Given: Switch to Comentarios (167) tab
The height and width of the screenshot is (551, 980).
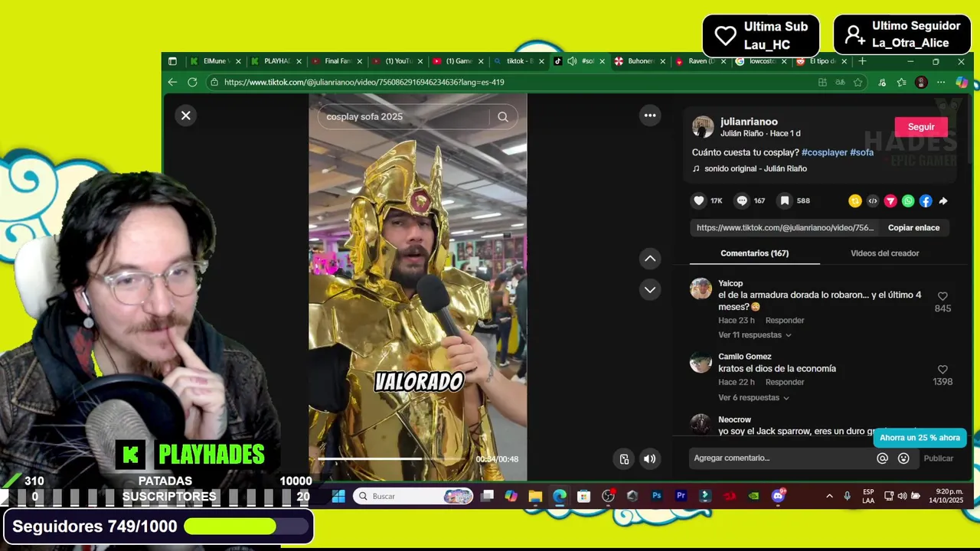Looking at the screenshot, I should click(754, 253).
